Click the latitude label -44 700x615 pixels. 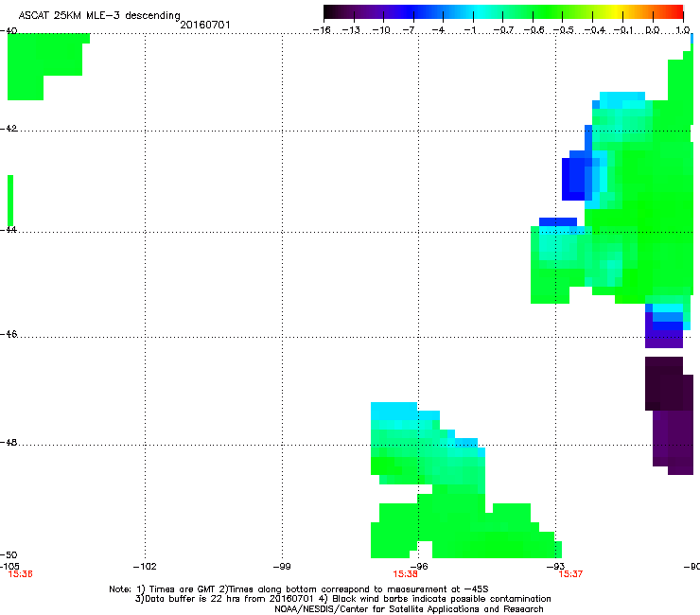click(9, 229)
